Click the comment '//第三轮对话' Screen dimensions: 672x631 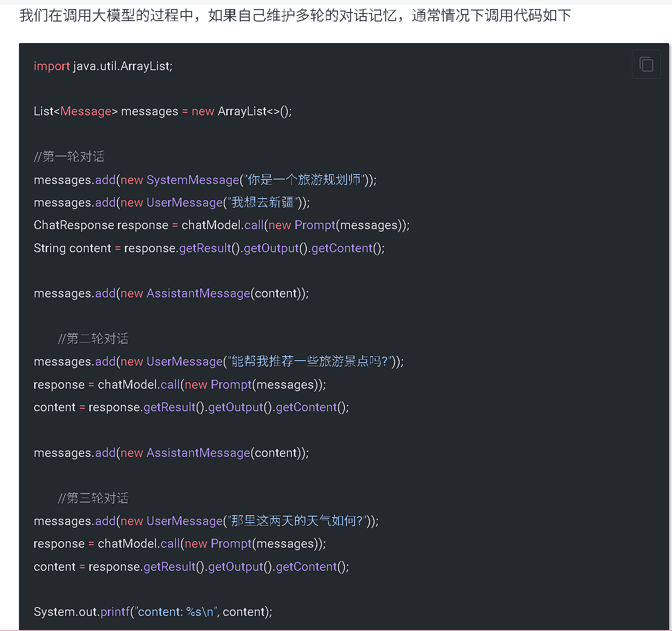[x=93, y=498]
